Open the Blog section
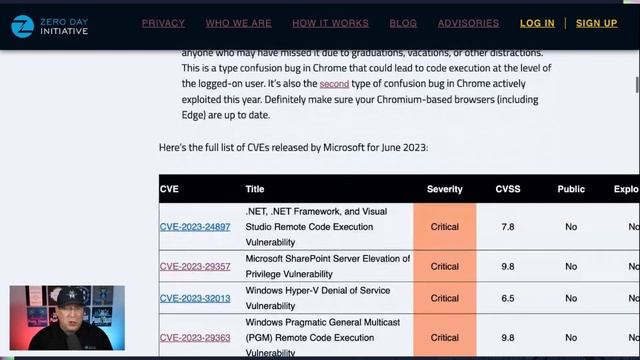The image size is (640, 360). tap(403, 23)
